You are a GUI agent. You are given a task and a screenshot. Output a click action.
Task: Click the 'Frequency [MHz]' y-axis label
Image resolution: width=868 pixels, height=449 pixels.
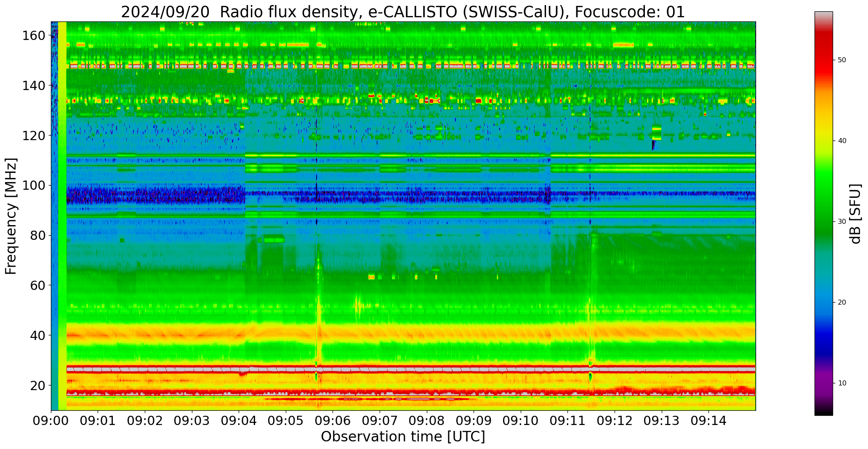click(11, 216)
